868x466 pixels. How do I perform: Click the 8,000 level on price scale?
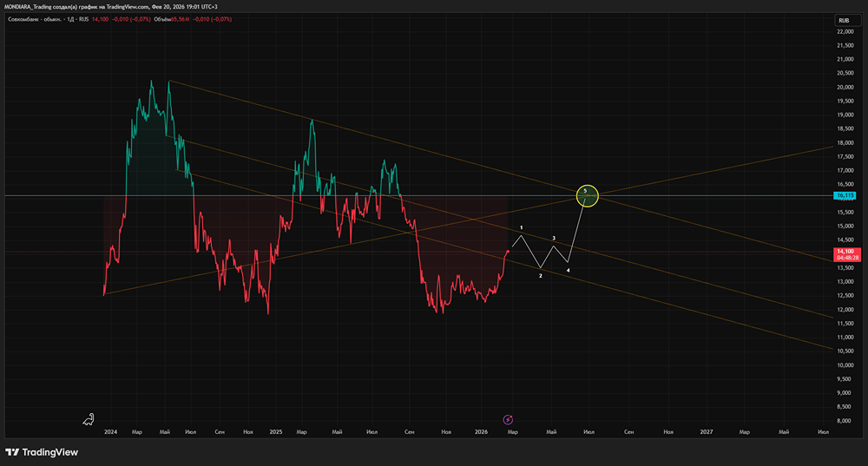[844, 421]
